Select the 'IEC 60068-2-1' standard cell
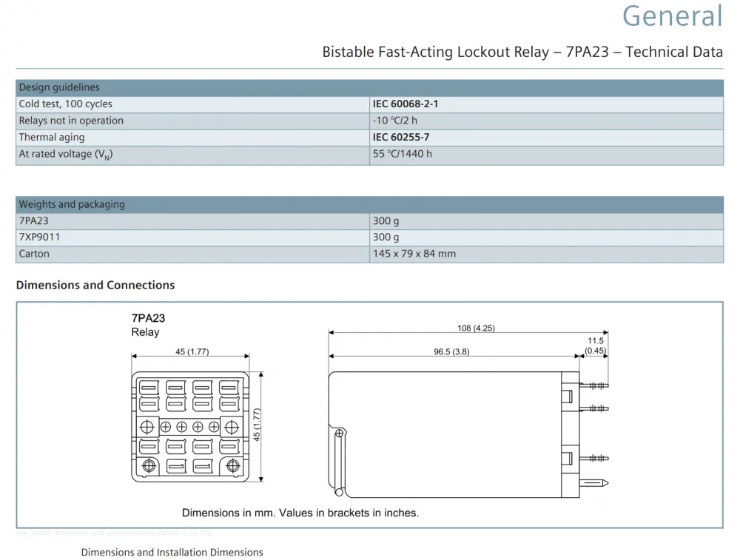The width and height of the screenshot is (740, 560). (x=547, y=104)
